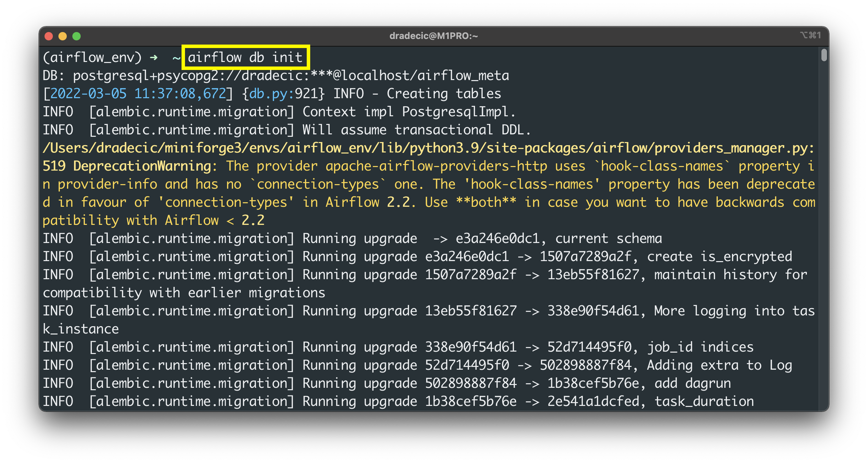Click the arrow prompt symbol before airflow_env path
The image size is (868, 463).
[153, 57]
